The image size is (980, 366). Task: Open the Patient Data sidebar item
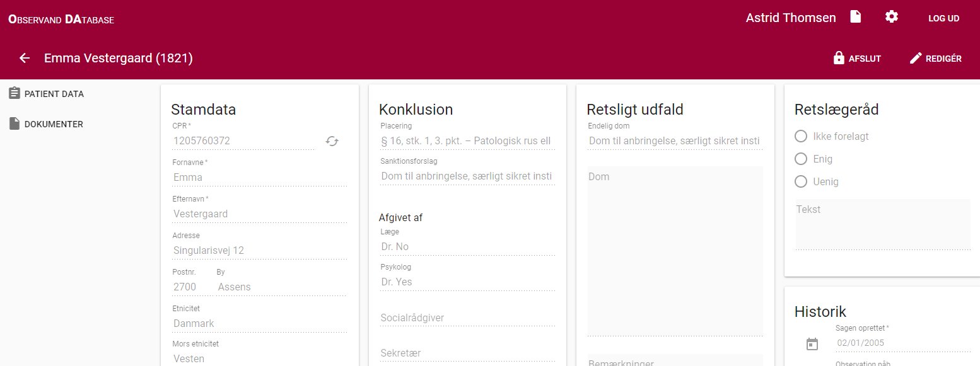coord(46,94)
